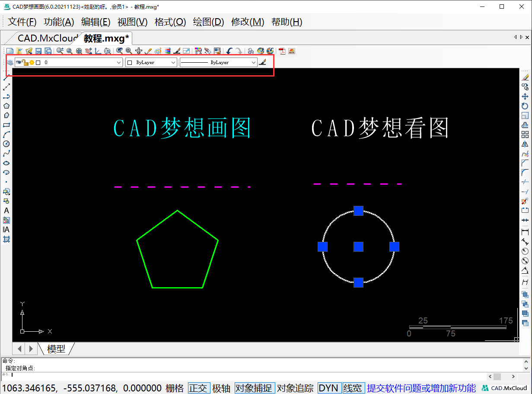Open the 视图(V) menu
The width and height of the screenshot is (532, 394).
pos(133,22)
